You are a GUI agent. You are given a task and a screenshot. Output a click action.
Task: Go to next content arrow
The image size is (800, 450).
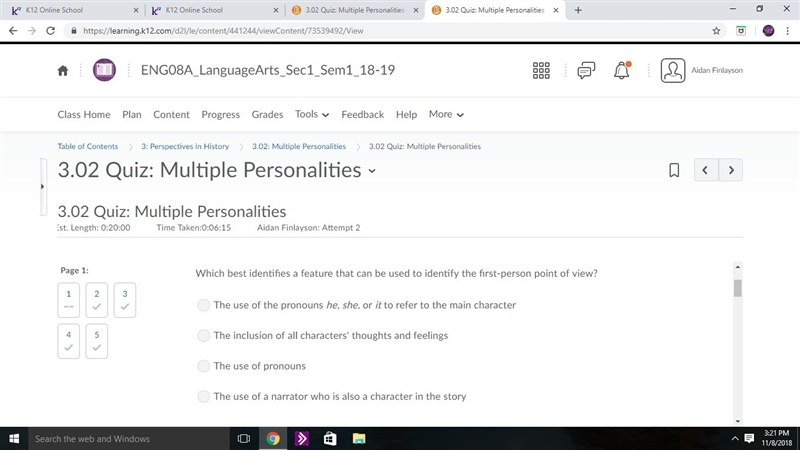point(731,170)
